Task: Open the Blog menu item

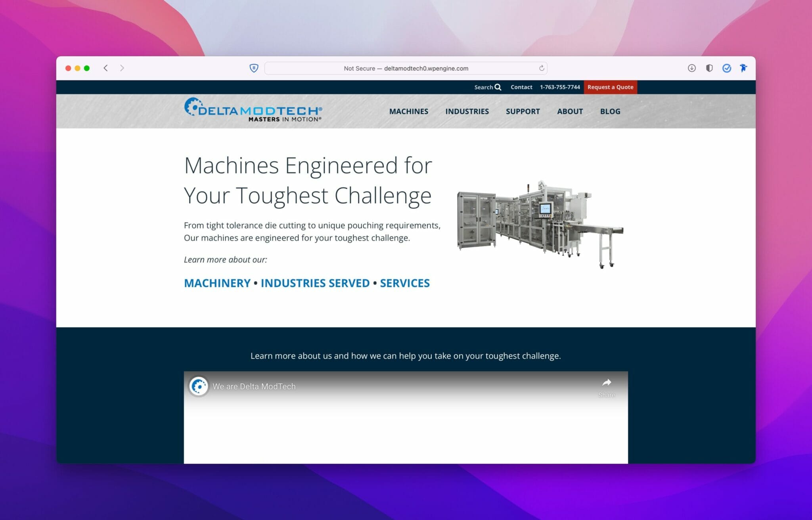Action: 610,111
